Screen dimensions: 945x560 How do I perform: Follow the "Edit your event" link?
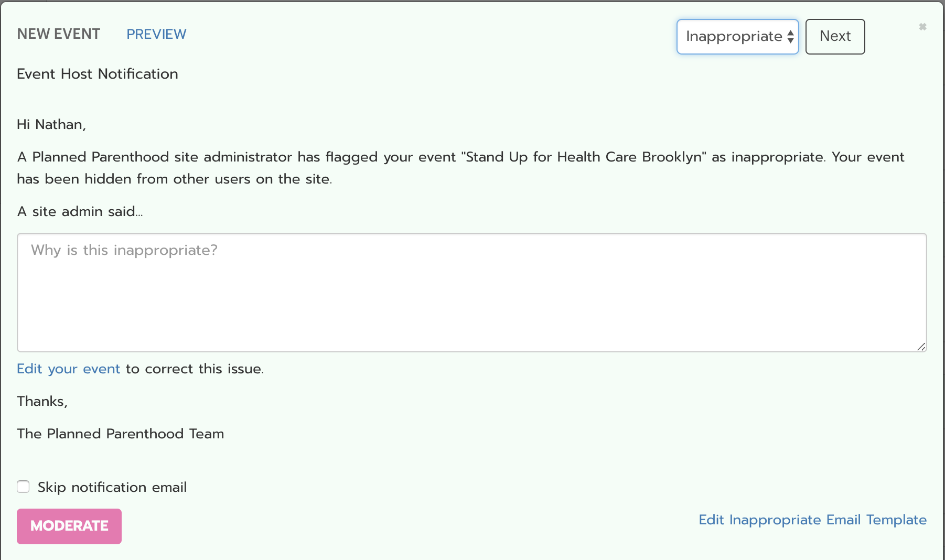click(69, 369)
